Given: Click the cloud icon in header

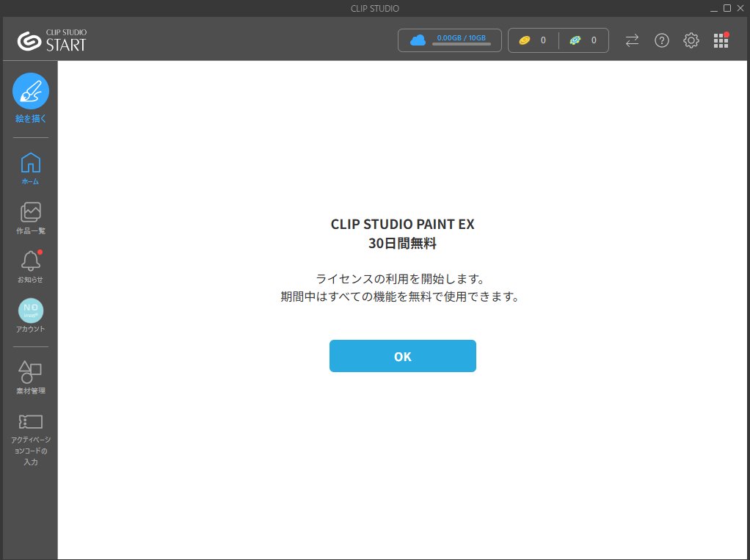Looking at the screenshot, I should [x=418, y=40].
